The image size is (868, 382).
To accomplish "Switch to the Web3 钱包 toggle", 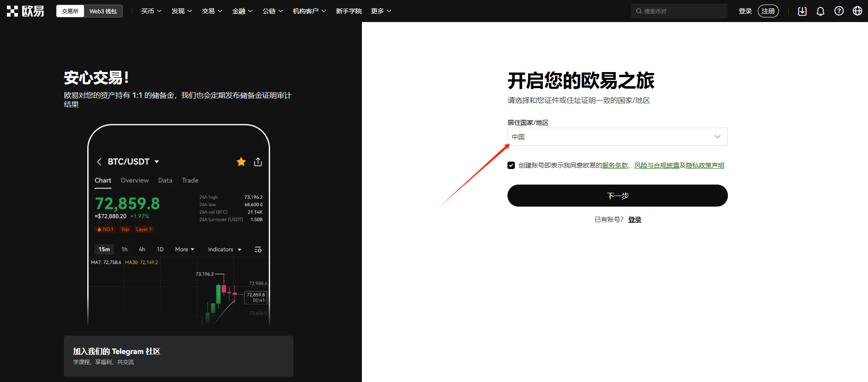I will tap(103, 11).
